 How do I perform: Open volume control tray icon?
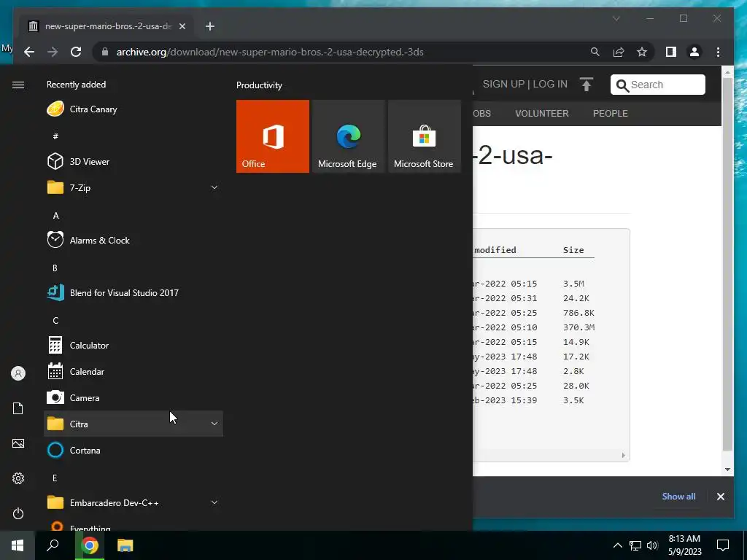pyautogui.click(x=652, y=545)
